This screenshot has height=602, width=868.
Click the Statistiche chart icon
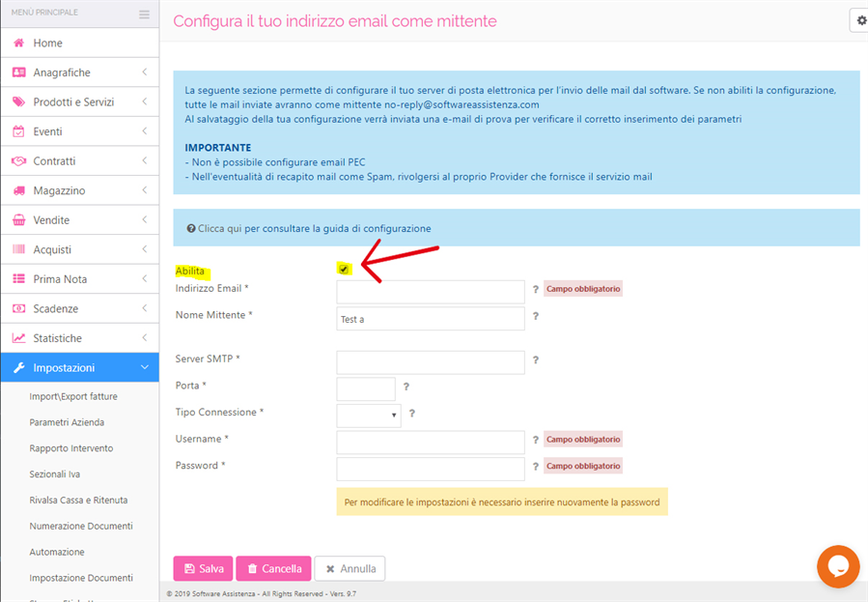pyautogui.click(x=18, y=338)
